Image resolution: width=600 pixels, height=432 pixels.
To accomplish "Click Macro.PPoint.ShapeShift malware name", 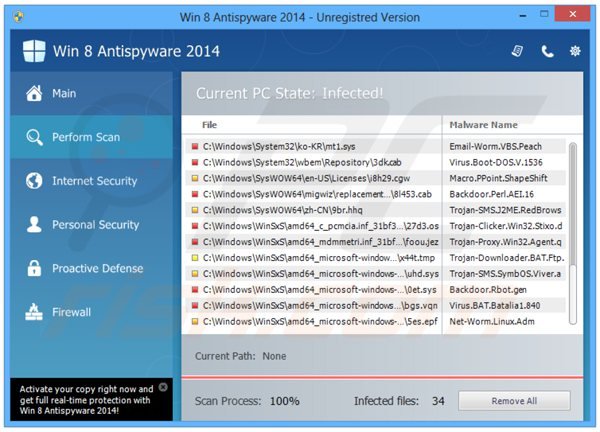I will (x=498, y=178).
